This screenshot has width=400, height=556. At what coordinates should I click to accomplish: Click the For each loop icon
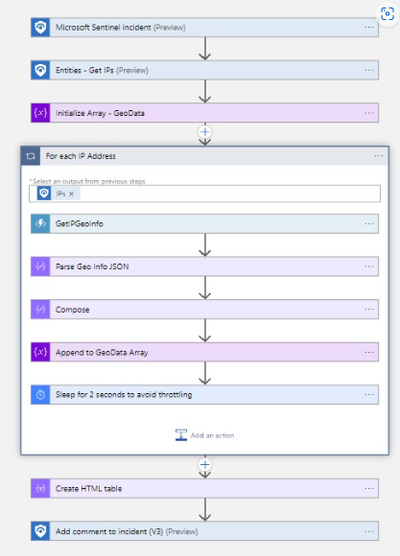tap(30, 156)
